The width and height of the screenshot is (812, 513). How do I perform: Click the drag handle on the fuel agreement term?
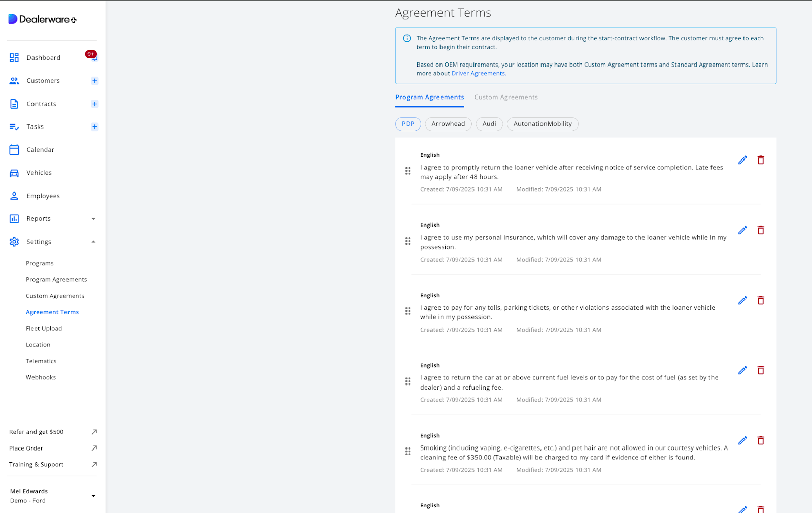tap(408, 381)
